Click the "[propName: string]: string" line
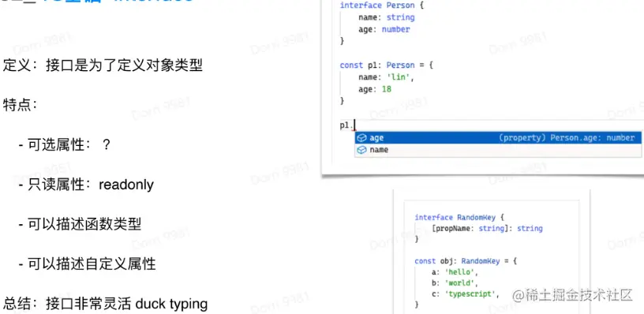This screenshot has height=314, width=644. pos(488,228)
